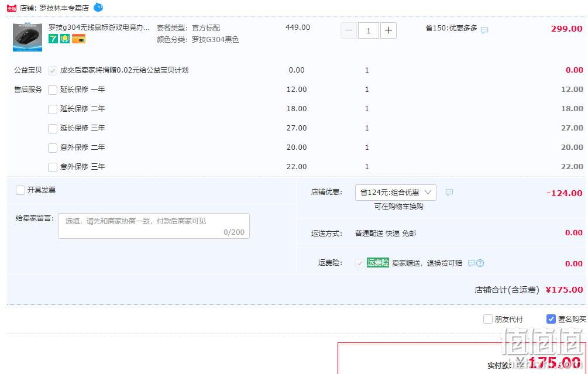The height and width of the screenshot is (374, 588).
Task: Check 延长保修 一年 option
Action: tap(53, 90)
